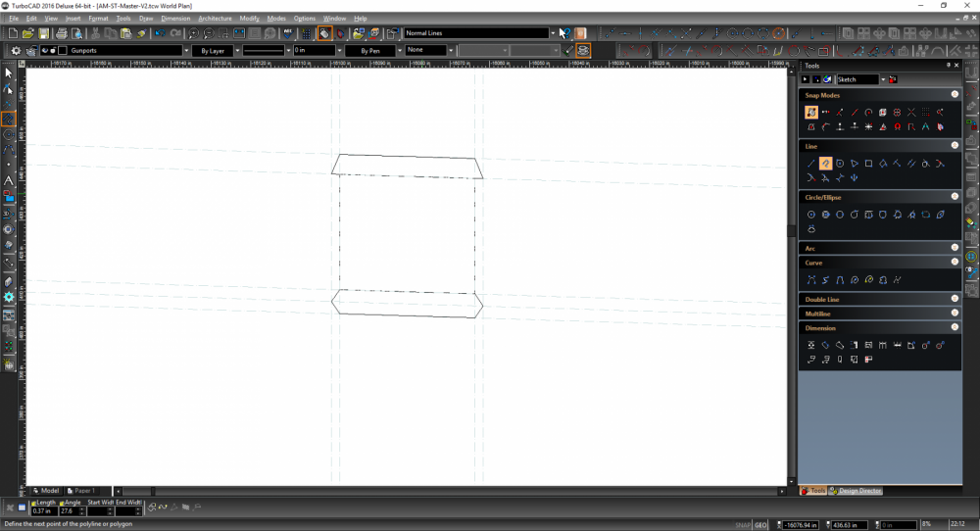
Task: Cancel the tool with the X icon
Action: tap(10, 507)
